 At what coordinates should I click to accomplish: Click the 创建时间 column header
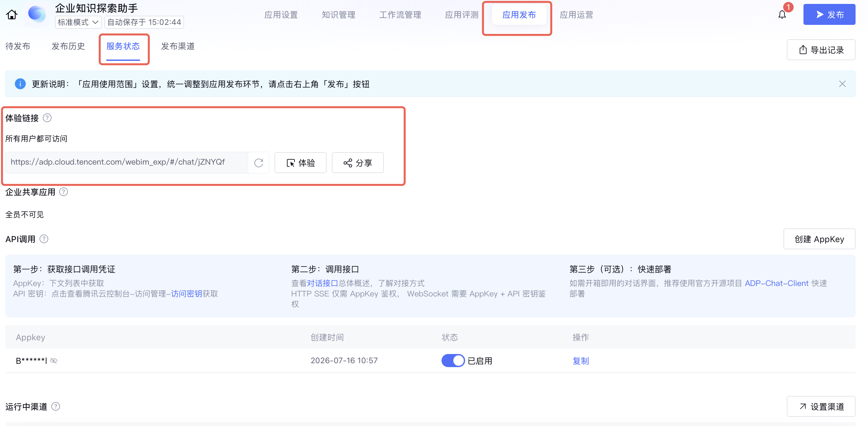tap(327, 337)
